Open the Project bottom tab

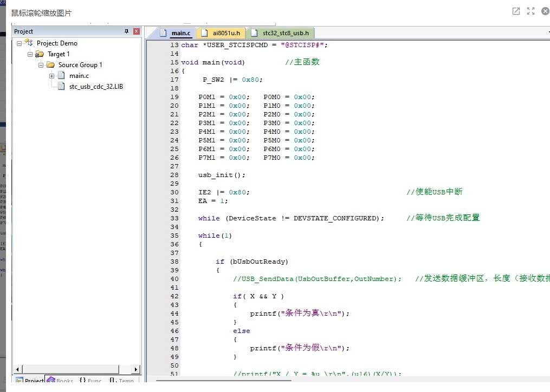(30, 381)
